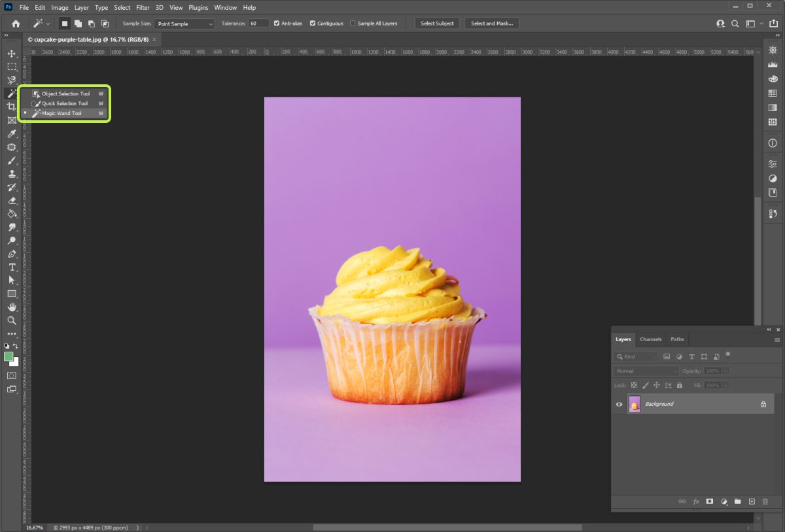
Task: Click Subtract from selection mode icon
Action: [x=92, y=24]
